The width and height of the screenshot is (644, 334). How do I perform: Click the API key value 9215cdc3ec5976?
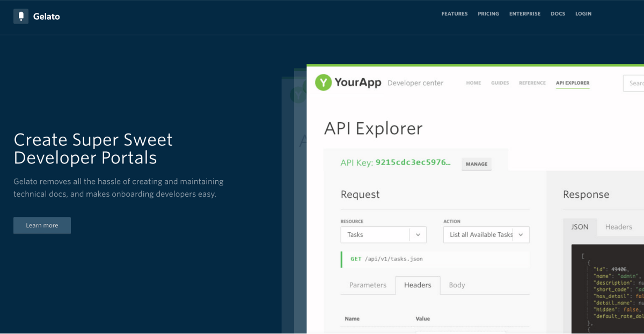(x=413, y=162)
